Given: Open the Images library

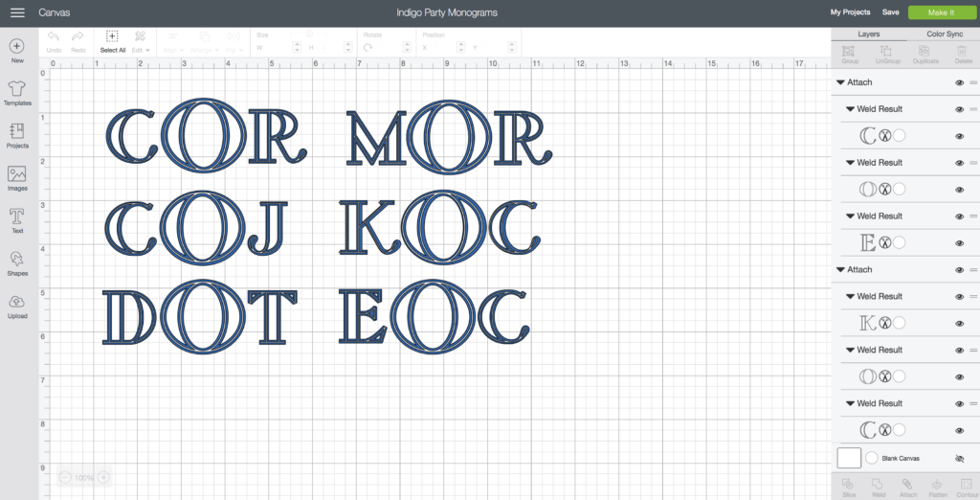Looking at the screenshot, I should click(17, 174).
